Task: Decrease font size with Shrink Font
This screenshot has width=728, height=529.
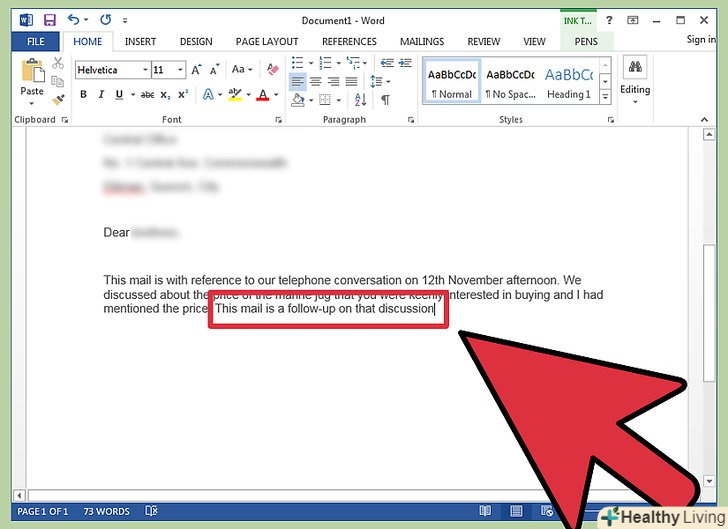Action: tap(214, 70)
